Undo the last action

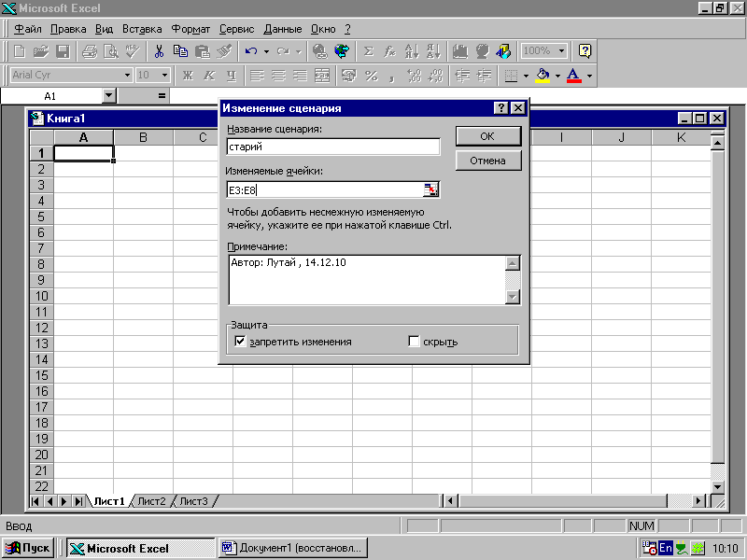[x=251, y=51]
